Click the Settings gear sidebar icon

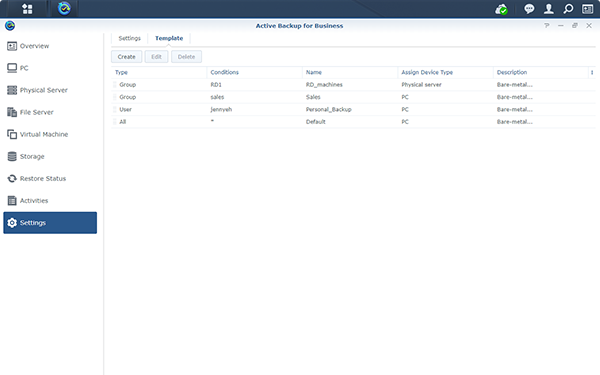(x=12, y=223)
